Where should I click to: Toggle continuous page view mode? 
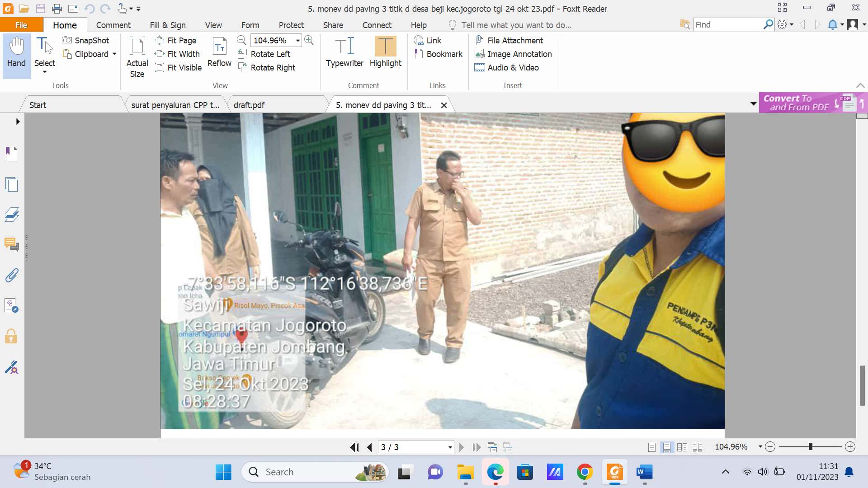(x=666, y=447)
